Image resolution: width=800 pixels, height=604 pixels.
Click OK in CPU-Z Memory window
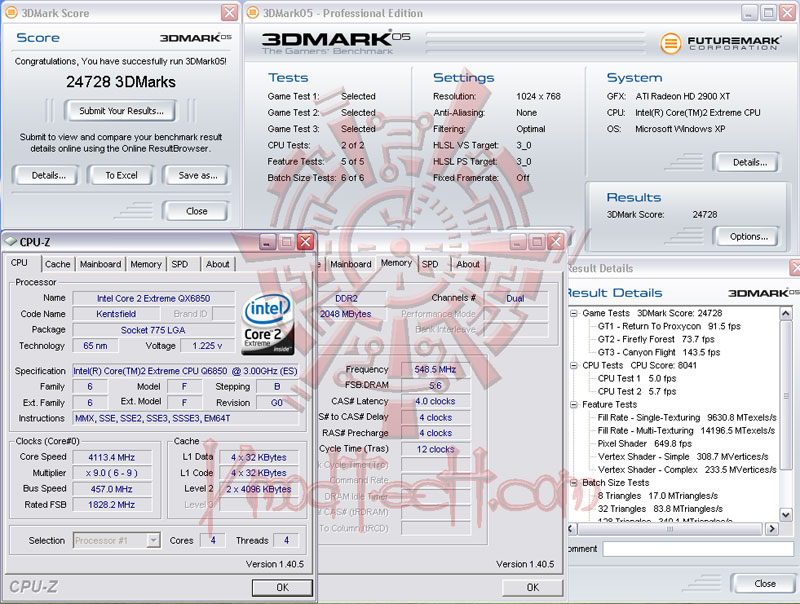533,588
